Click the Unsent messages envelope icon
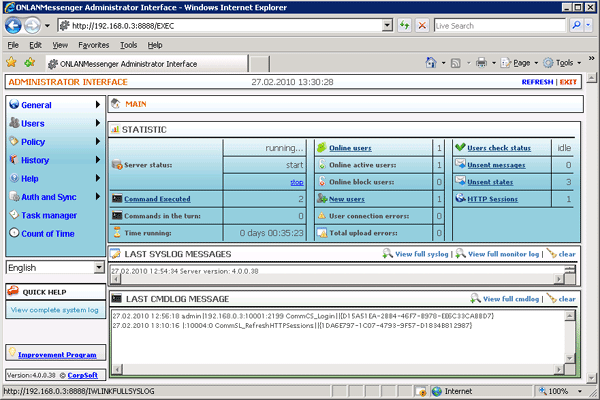 coord(460,164)
